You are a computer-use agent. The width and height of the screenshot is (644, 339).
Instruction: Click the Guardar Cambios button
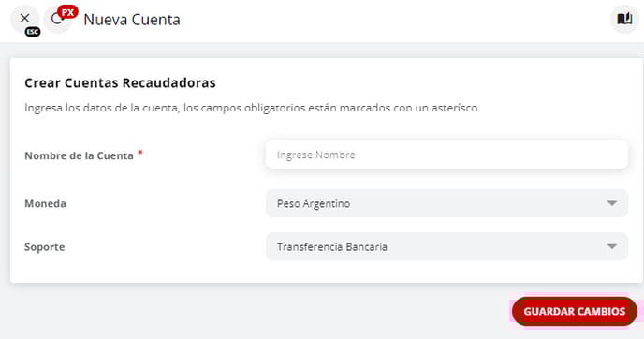click(574, 312)
